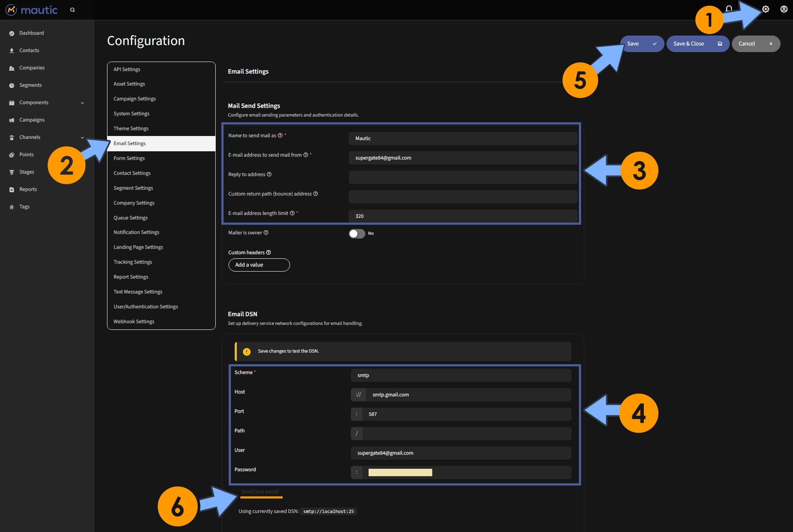The image size is (793, 532).
Task: Click help icon beside Custom headers
Action: [x=269, y=253]
